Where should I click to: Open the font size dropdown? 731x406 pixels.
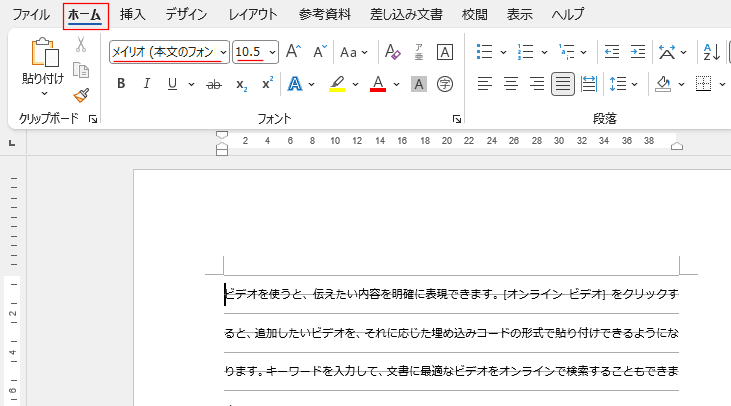[x=272, y=52]
